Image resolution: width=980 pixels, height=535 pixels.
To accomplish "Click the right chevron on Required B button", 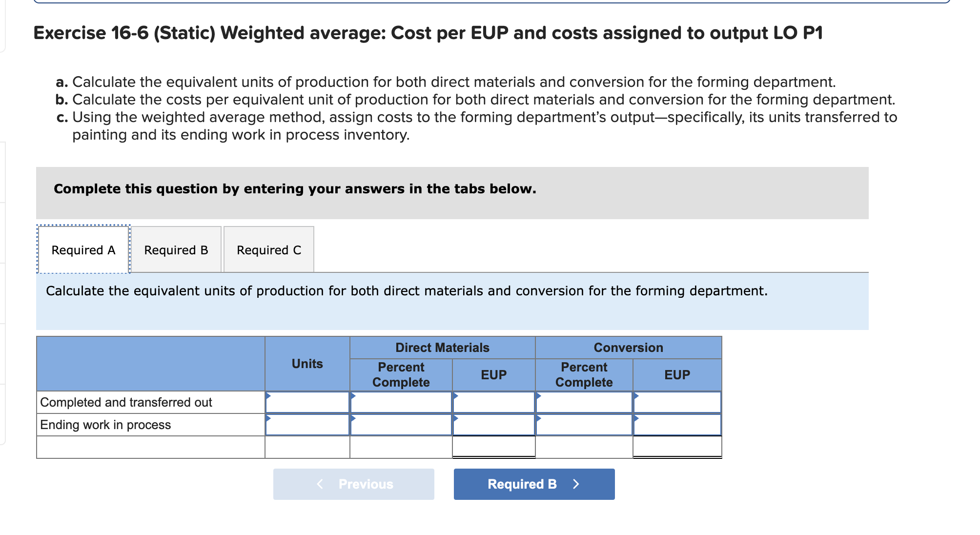I will (x=576, y=484).
